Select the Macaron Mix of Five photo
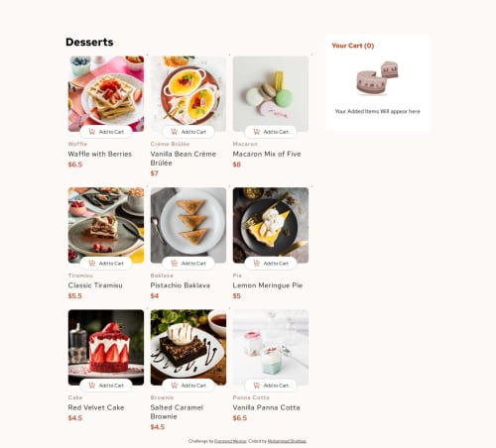 tap(271, 94)
